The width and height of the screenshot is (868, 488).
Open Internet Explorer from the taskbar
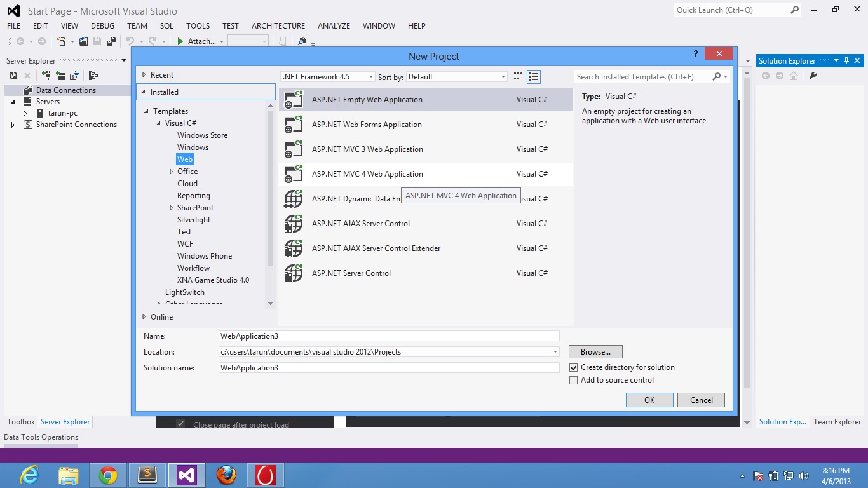click(x=29, y=475)
